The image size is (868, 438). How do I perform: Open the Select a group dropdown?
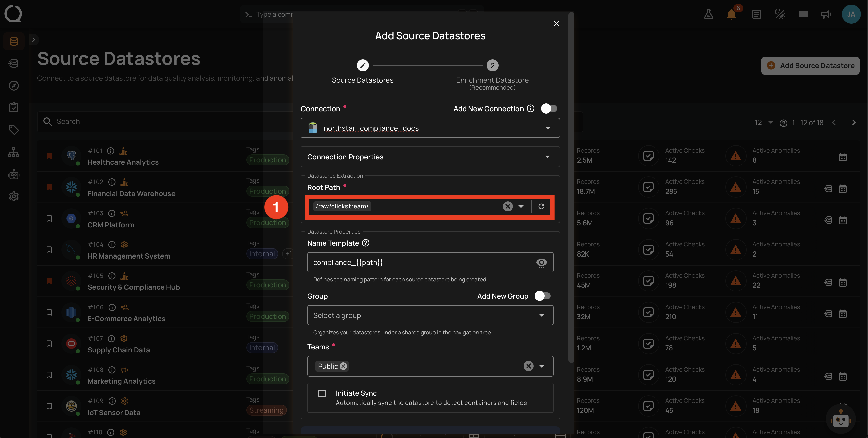[430, 315]
